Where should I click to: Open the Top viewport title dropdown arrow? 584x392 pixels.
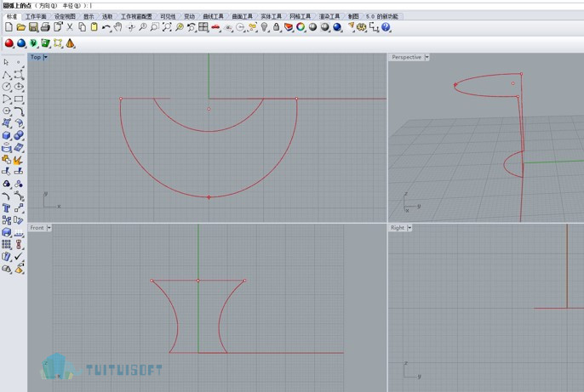[45, 57]
